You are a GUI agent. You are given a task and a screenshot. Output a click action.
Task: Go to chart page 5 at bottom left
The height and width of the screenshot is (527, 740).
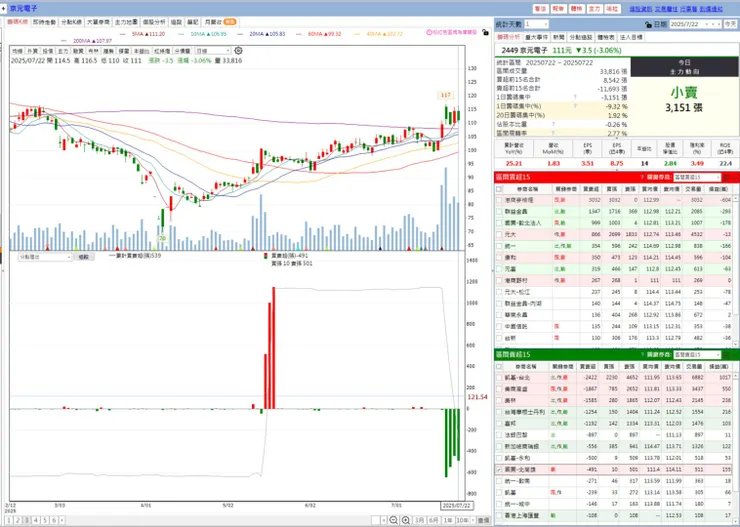(45, 520)
